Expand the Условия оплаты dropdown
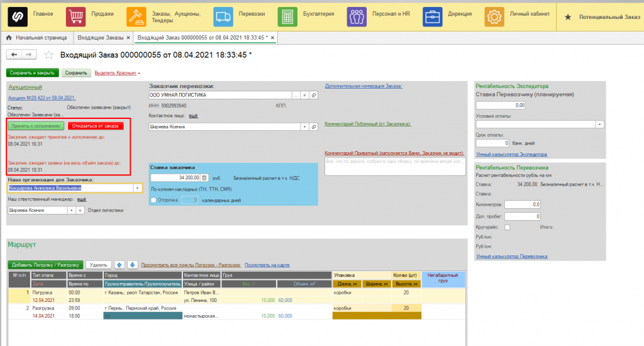The width and height of the screenshot is (644, 346). (599, 124)
